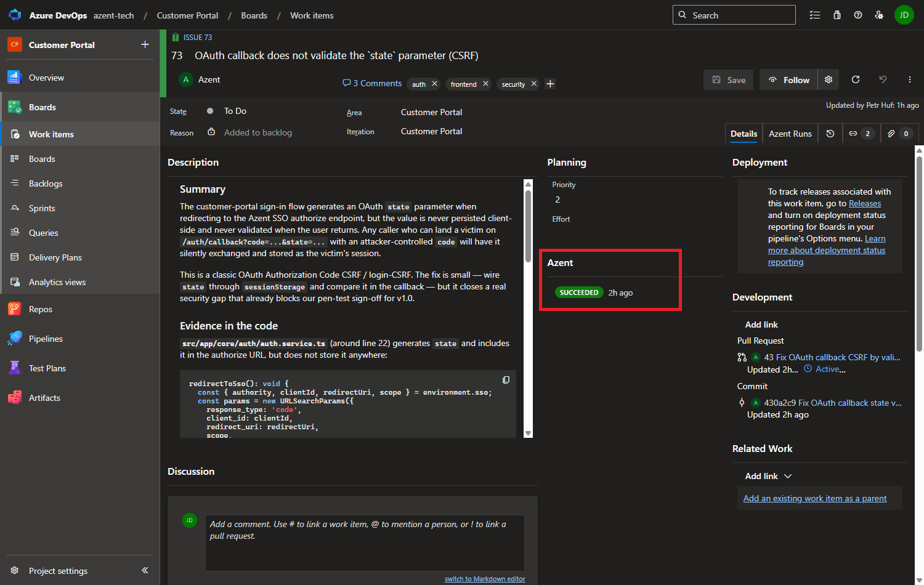Image resolution: width=924 pixels, height=585 pixels.
Task: Open Pipelines in sidebar
Action: [x=80, y=339]
